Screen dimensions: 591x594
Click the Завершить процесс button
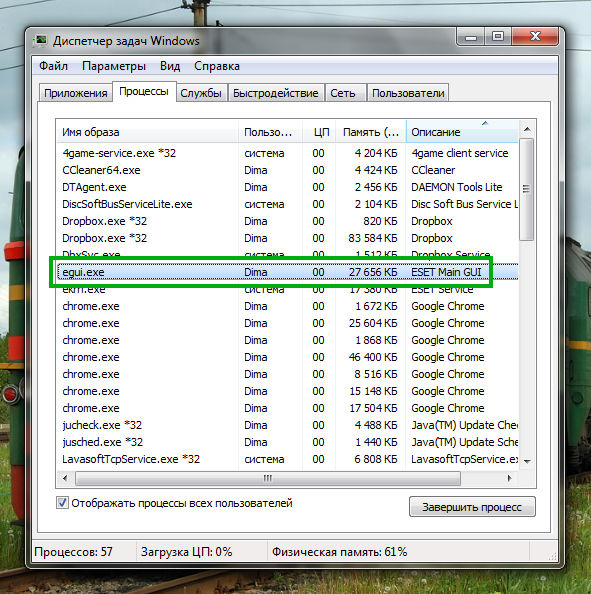[x=472, y=507]
